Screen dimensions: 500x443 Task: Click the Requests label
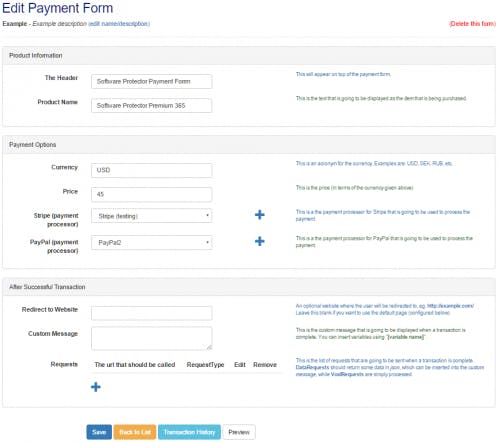[64, 364]
